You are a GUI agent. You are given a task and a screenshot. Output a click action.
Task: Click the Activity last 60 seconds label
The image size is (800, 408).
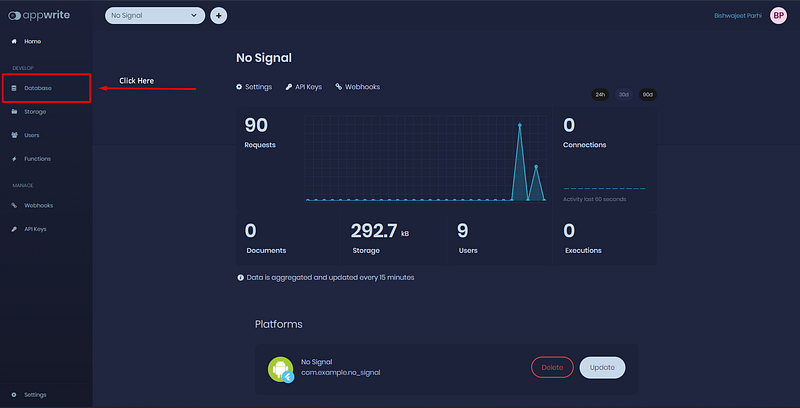coord(594,199)
